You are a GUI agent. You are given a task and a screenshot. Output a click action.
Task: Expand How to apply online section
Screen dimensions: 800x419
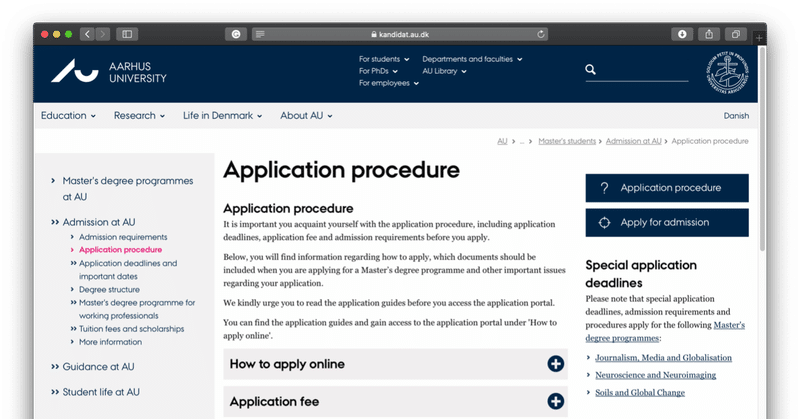click(x=395, y=364)
